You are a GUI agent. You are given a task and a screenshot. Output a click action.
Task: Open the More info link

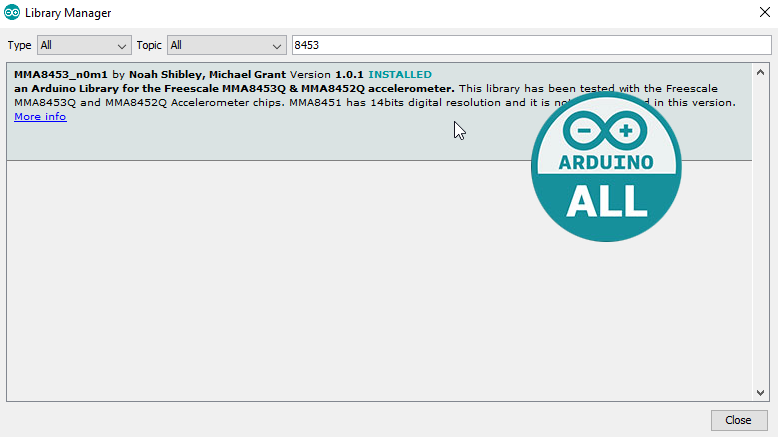(40, 117)
